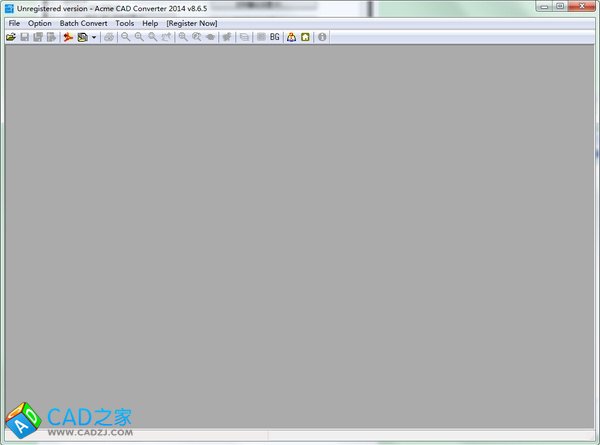Click the red PDF export icon
Viewport: 600px width, 445px height.
pos(68,37)
